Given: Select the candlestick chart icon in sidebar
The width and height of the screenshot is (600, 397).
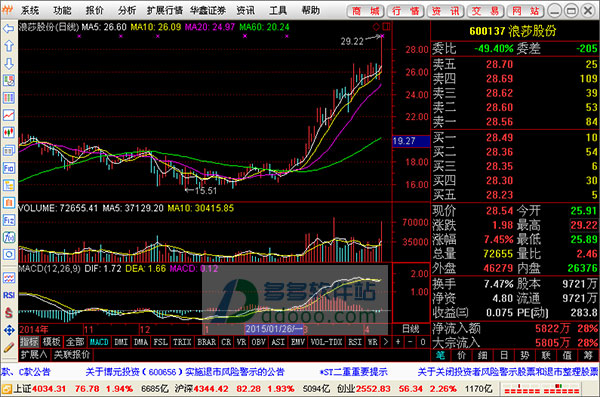Looking at the screenshot, I should pos(8,132).
